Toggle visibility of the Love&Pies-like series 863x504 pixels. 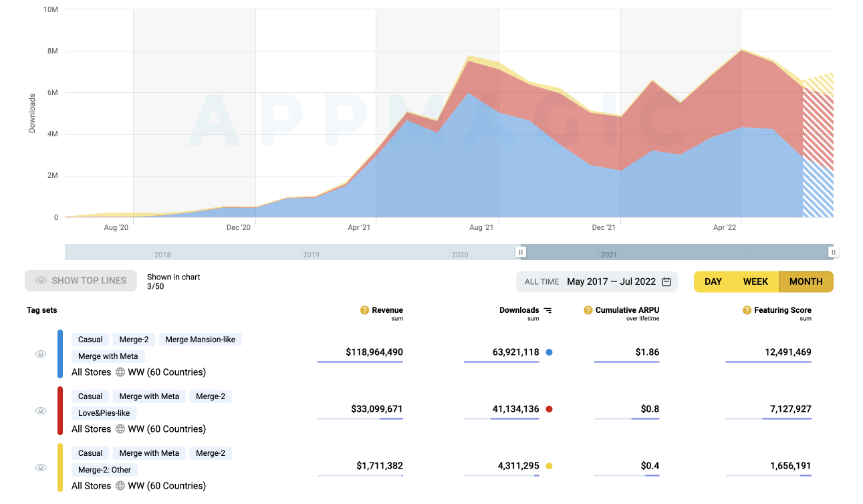click(41, 411)
